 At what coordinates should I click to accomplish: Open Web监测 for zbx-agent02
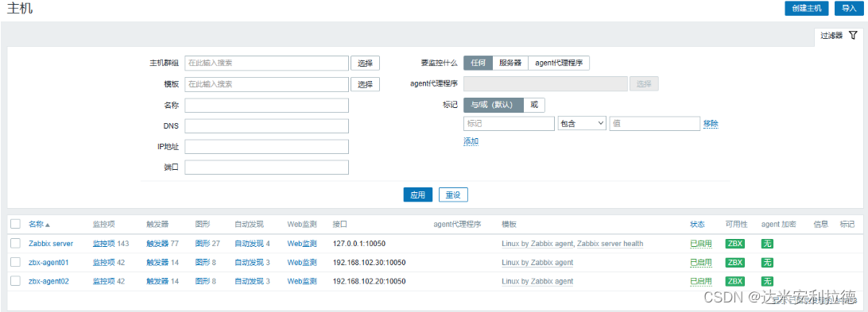click(x=302, y=281)
